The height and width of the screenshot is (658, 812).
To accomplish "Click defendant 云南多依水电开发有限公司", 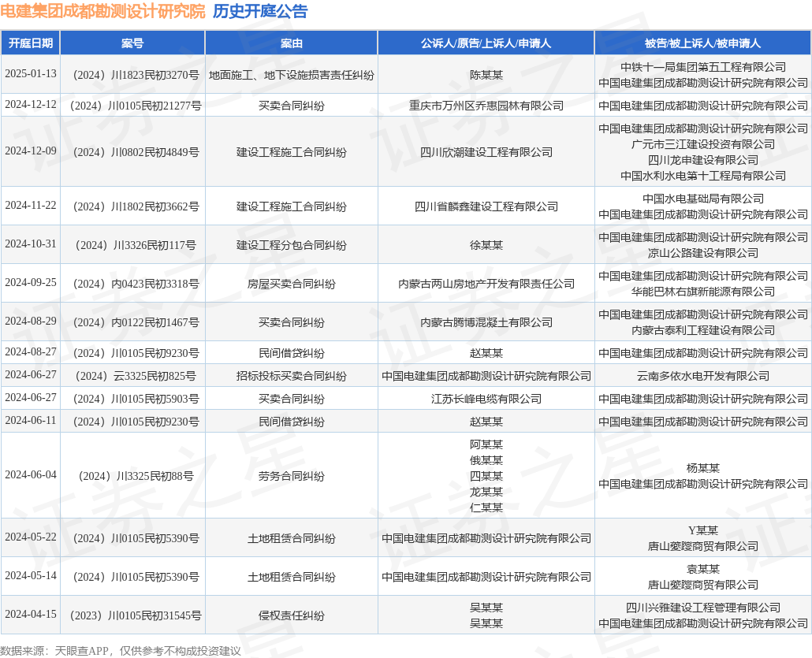I will pyautogui.click(x=702, y=376).
